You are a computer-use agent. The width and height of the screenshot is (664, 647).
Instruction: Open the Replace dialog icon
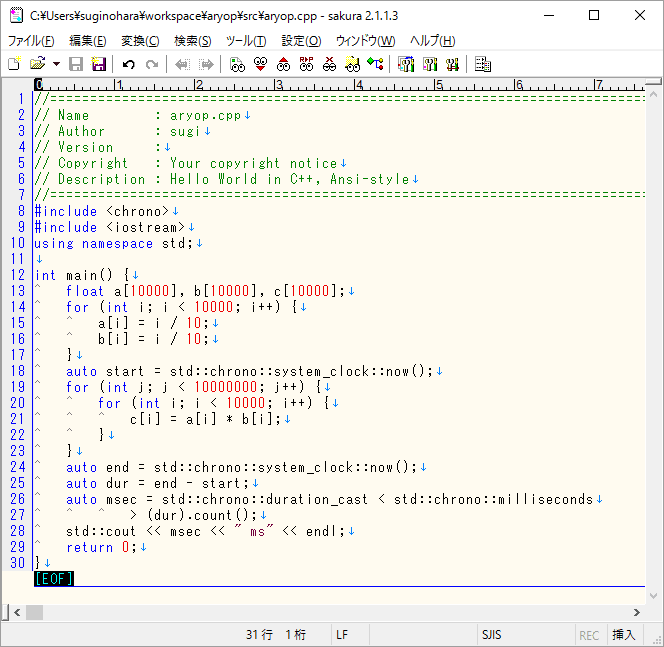coord(306,64)
